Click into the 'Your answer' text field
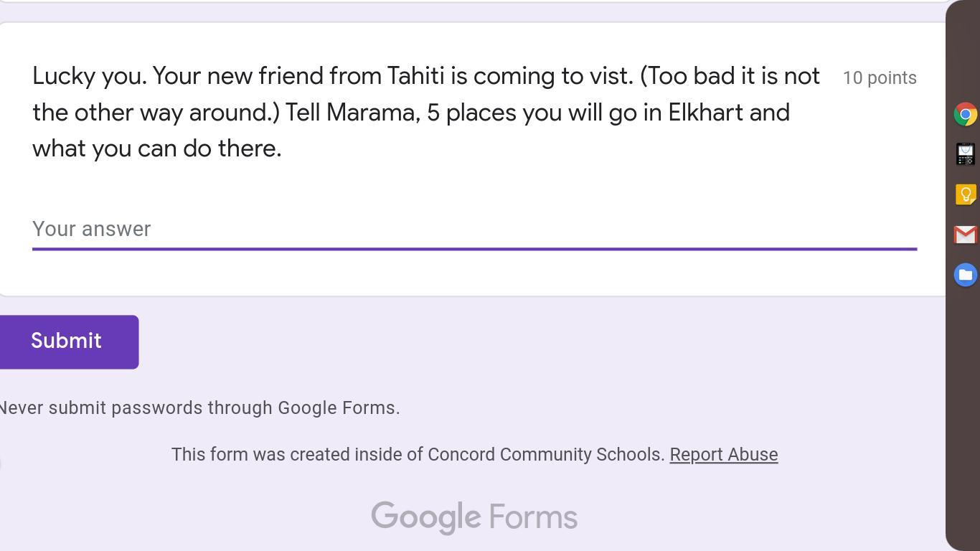Image resolution: width=980 pixels, height=551 pixels. (473, 229)
